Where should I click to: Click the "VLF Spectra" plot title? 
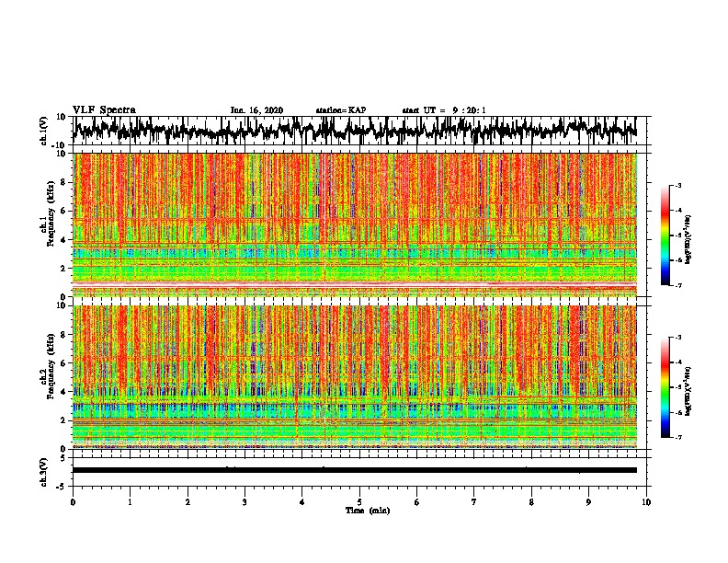[104, 110]
